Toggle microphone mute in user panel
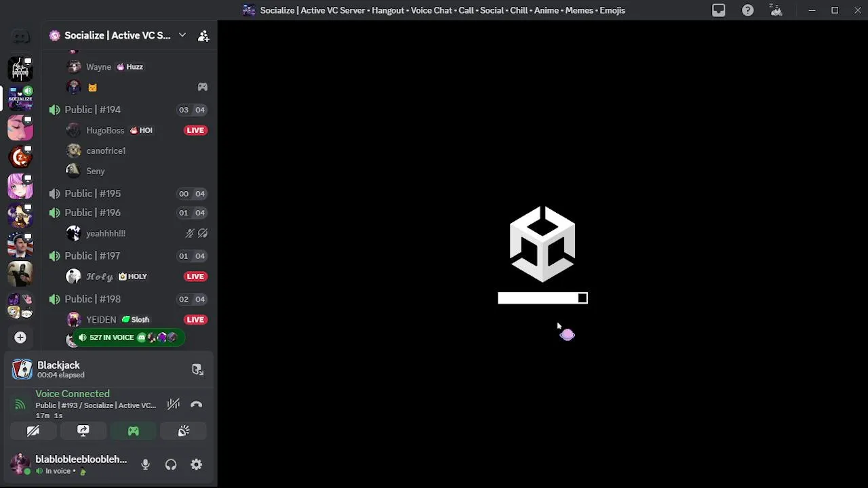Screen dimensions: 868x488 click(145, 465)
